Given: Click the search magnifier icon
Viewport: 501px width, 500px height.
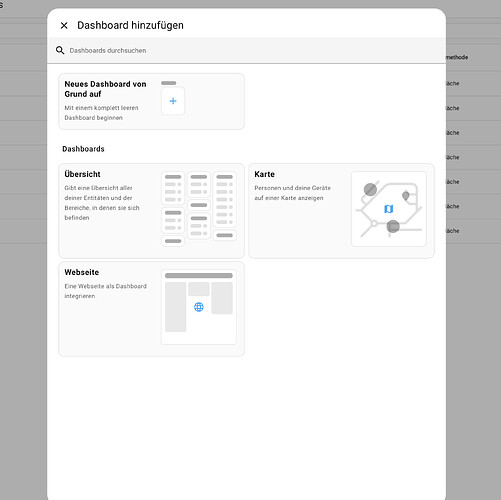Looking at the screenshot, I should [x=60, y=50].
